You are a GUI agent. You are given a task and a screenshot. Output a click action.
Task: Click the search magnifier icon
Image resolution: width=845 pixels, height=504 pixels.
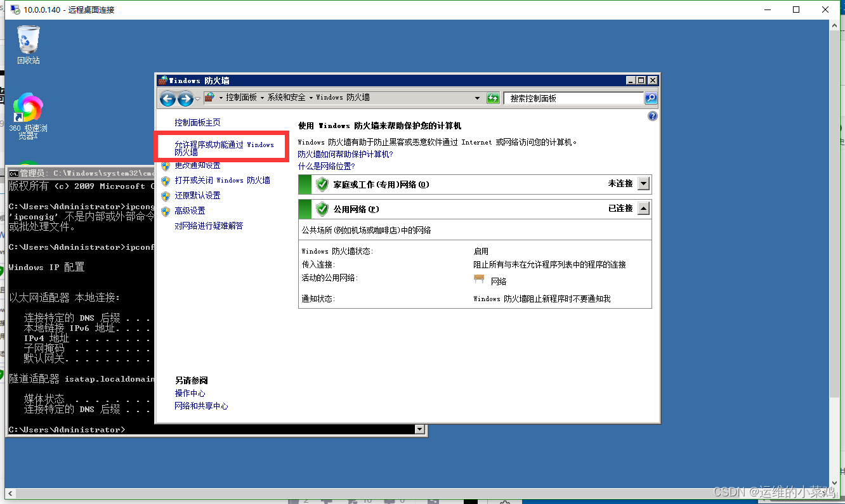point(652,98)
